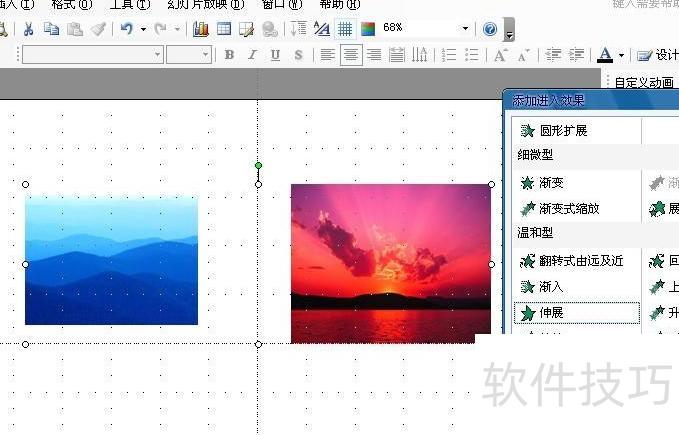Click the Format Painter brush icon
This screenshot has height=435, width=679.
[97, 29]
